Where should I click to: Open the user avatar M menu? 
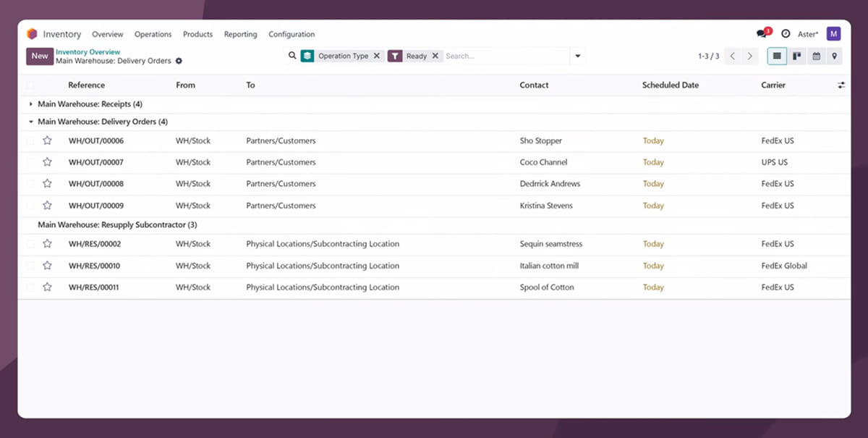[x=833, y=34]
